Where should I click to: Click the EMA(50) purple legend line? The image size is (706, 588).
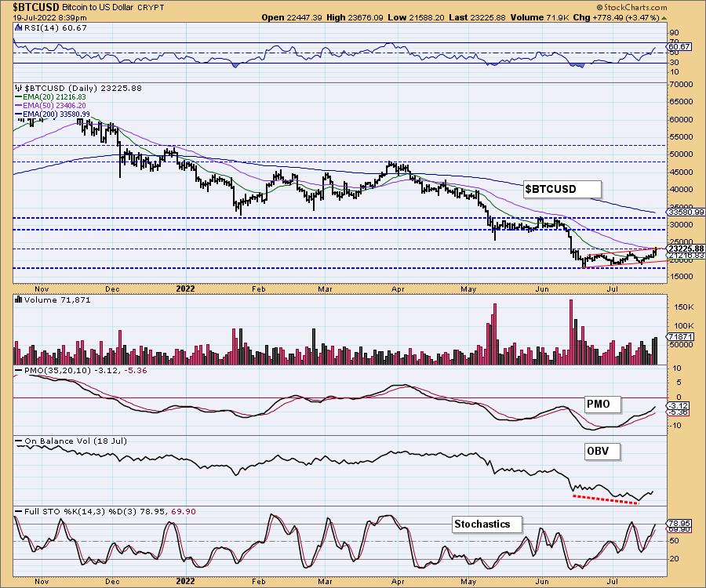click(19, 106)
